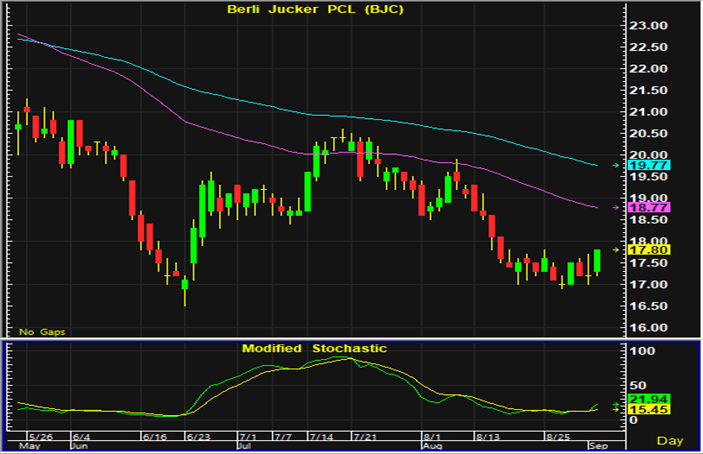Click the Sep month label on the axis

click(595, 446)
